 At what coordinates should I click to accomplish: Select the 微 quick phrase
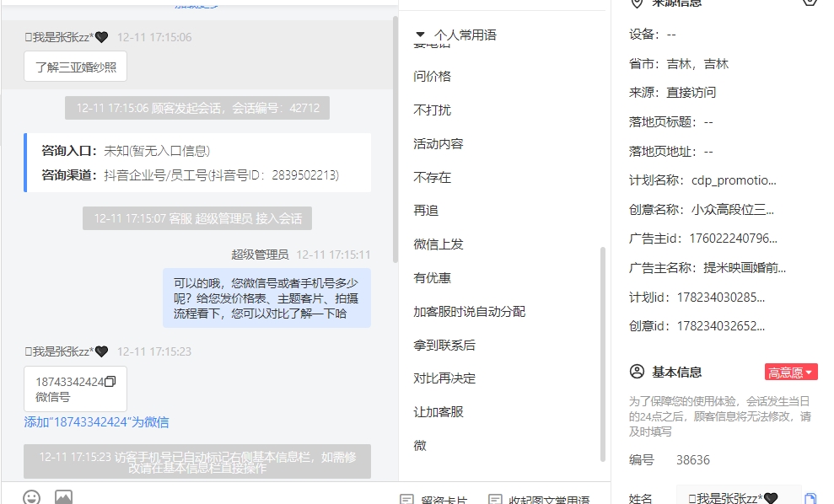coord(420,446)
